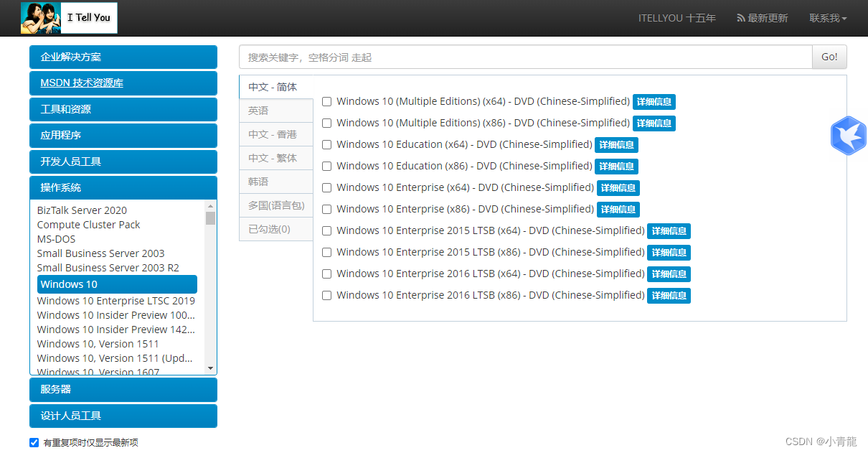Collapse the 操作系统 panel
This screenshot has width=868, height=453.
pyautogui.click(x=123, y=187)
